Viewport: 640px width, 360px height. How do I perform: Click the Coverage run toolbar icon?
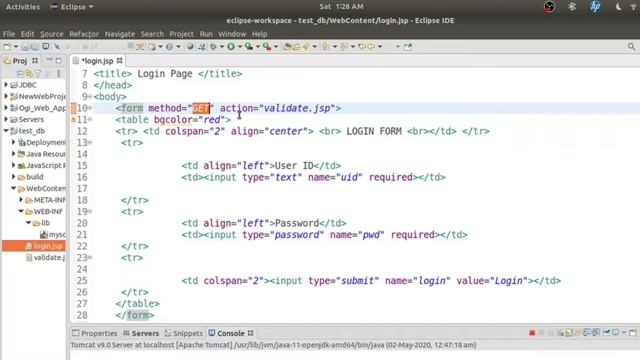[249, 47]
